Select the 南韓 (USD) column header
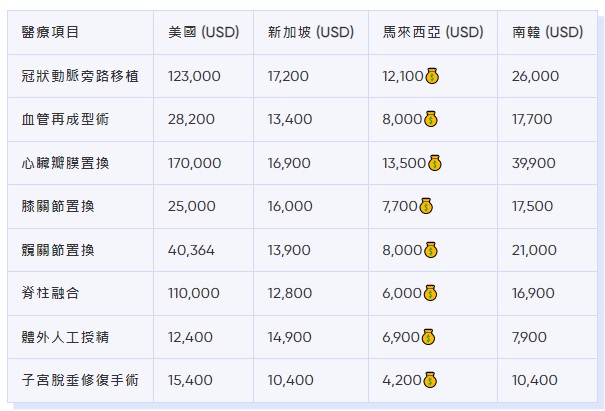This screenshot has height=411, width=605. point(547,33)
